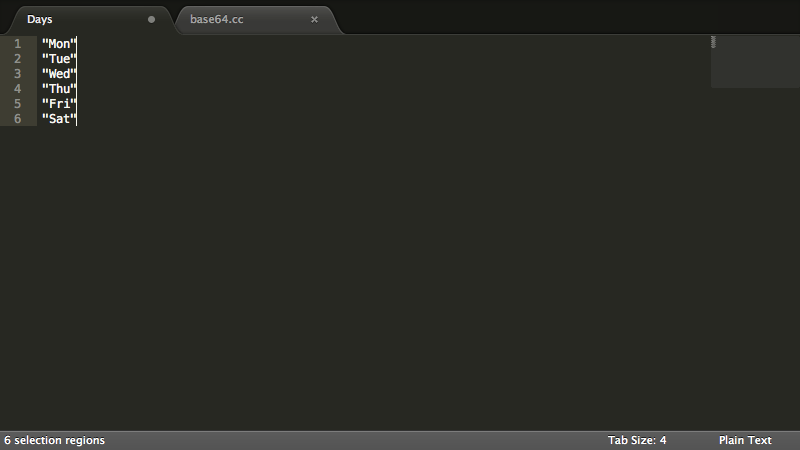
Task: Place cursor in the "Mon" text
Action: 59,44
